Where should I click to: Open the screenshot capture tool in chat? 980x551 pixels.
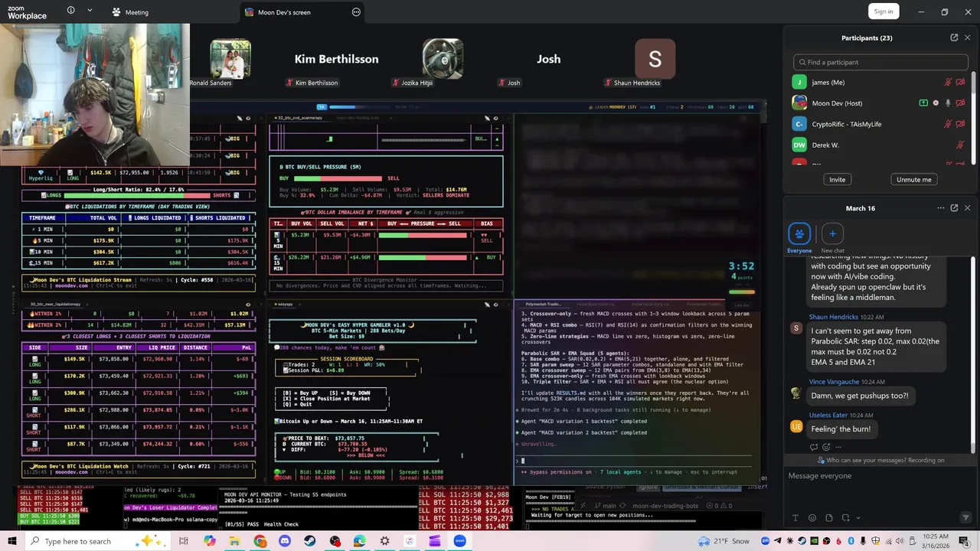(x=845, y=518)
